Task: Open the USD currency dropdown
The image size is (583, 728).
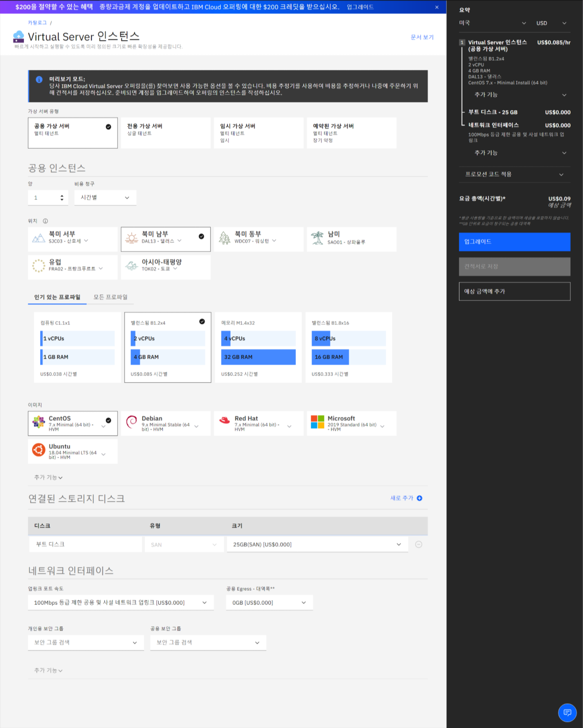Action: (x=551, y=23)
